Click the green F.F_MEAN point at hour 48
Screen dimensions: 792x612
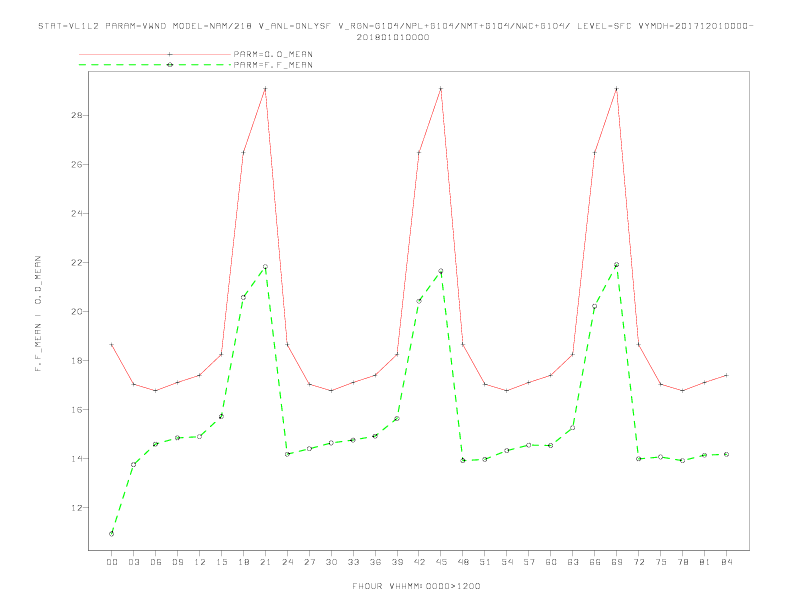click(463, 460)
